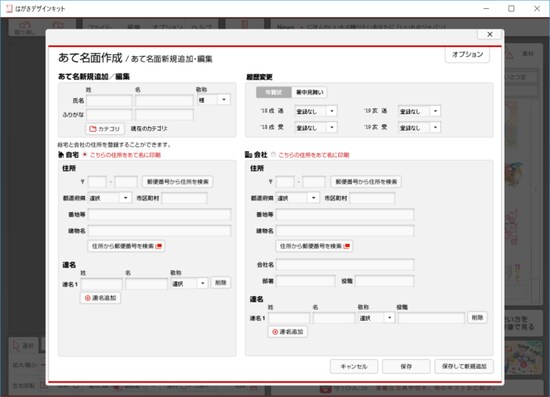Switch to the 暑中見舞い tab
The image size is (550, 397).
click(310, 92)
